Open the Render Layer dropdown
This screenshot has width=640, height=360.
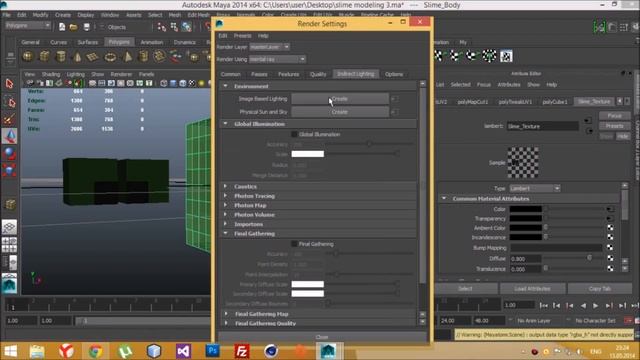(270, 47)
